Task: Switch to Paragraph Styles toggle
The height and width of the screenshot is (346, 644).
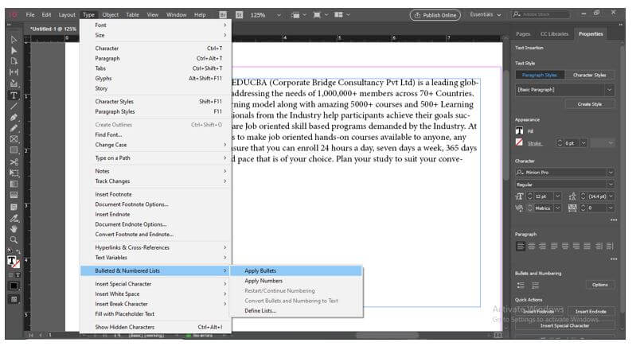Action: coord(540,75)
